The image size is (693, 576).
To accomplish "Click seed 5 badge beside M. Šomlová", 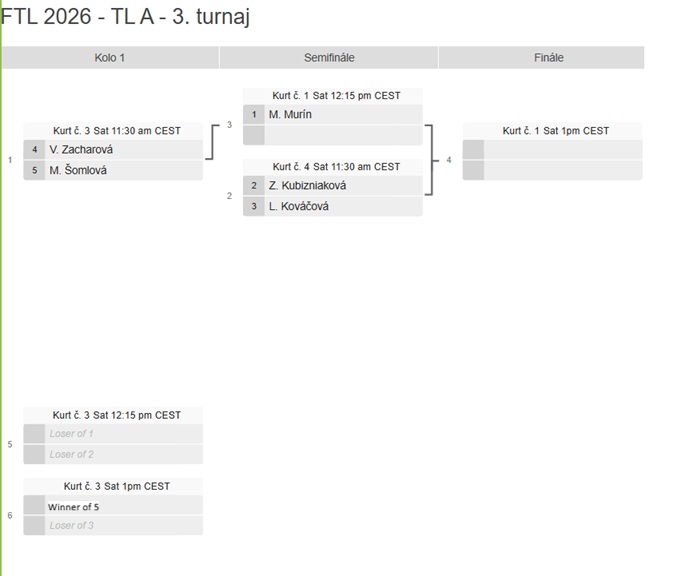I will click(x=34, y=170).
